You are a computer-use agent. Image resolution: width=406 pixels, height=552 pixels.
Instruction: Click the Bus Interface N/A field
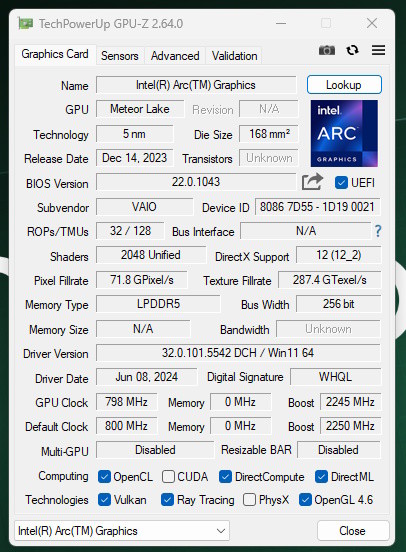tap(306, 231)
